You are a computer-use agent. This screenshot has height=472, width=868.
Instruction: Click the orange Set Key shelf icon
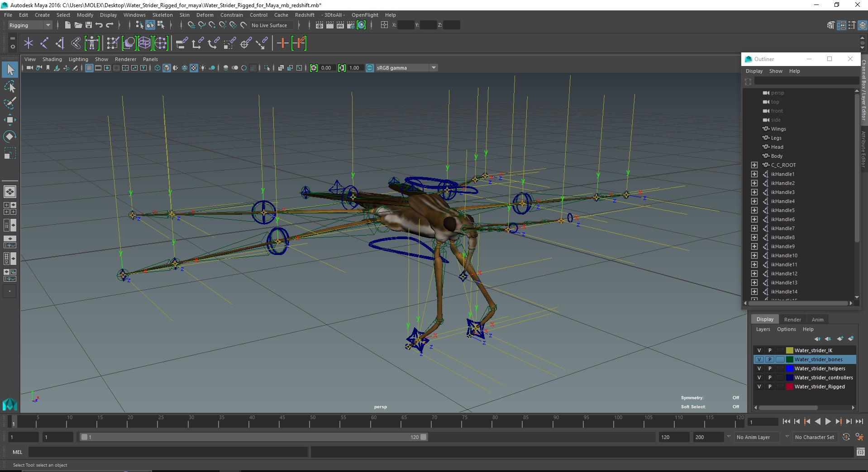(282, 43)
